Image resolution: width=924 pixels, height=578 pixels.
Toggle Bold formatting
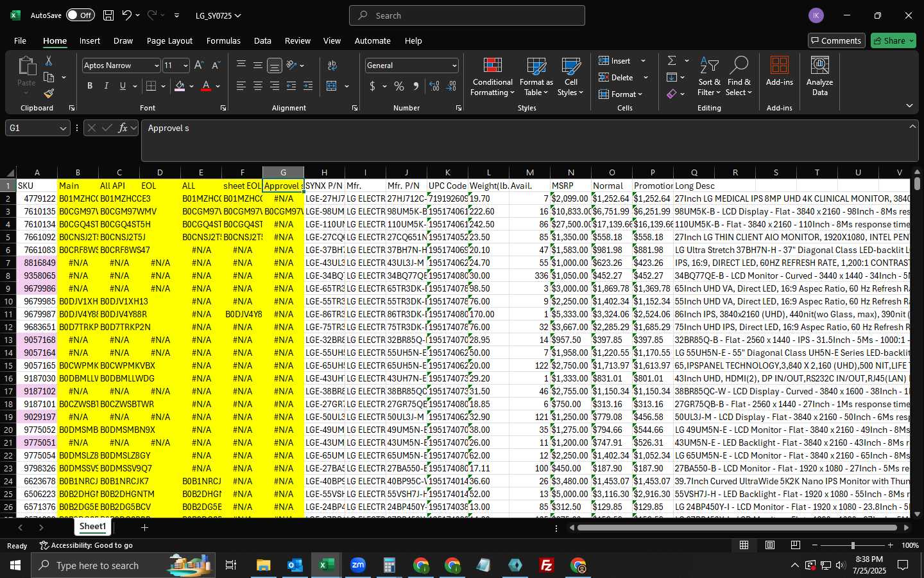click(90, 86)
